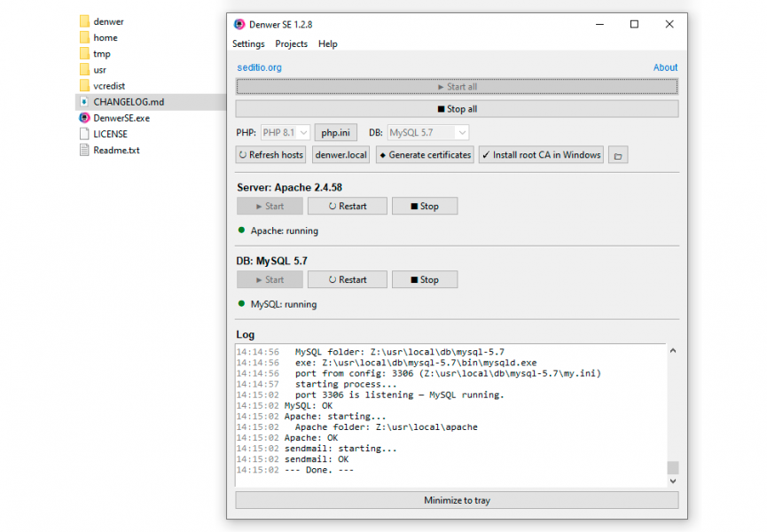Click the log scrollbar down arrow
Image resolution: width=767 pixels, height=532 pixels.
point(673,481)
